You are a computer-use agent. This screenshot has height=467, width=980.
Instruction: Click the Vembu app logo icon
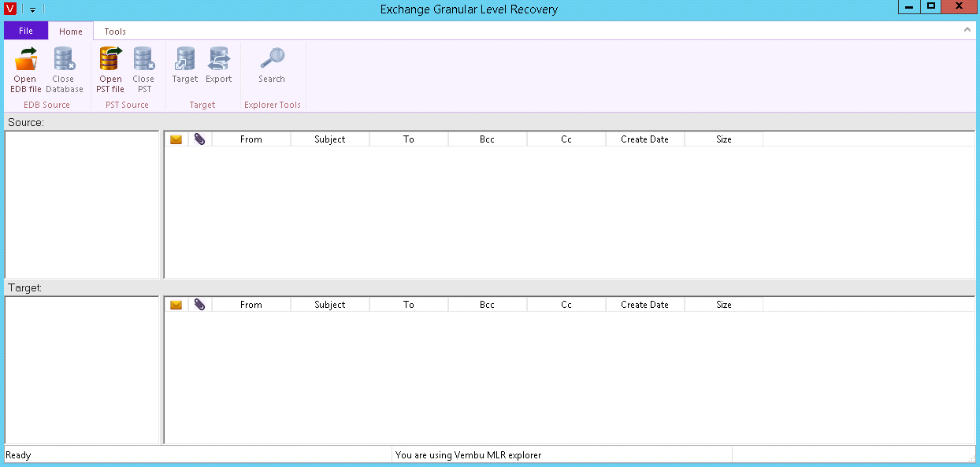pyautogui.click(x=10, y=9)
